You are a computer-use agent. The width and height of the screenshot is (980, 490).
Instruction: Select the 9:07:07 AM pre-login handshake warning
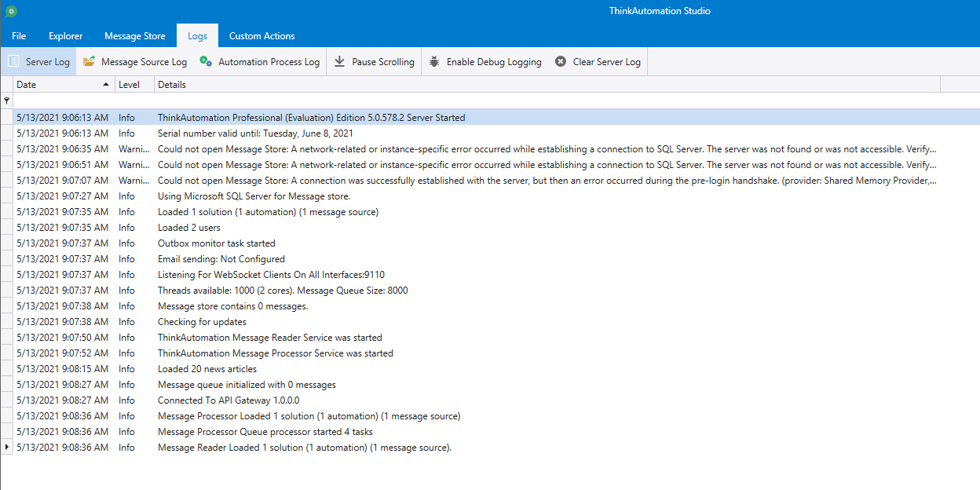click(490, 180)
